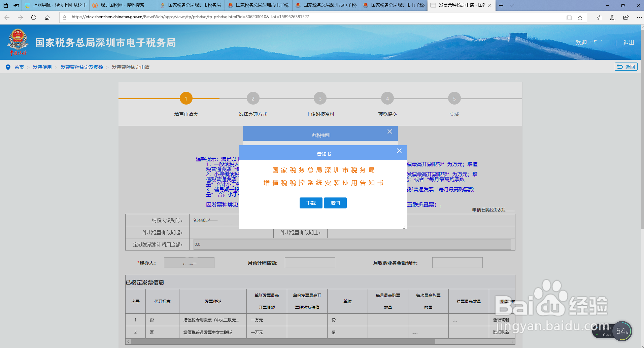This screenshot has width=644, height=348.
Task: Click 退出 to log out
Action: tap(628, 43)
